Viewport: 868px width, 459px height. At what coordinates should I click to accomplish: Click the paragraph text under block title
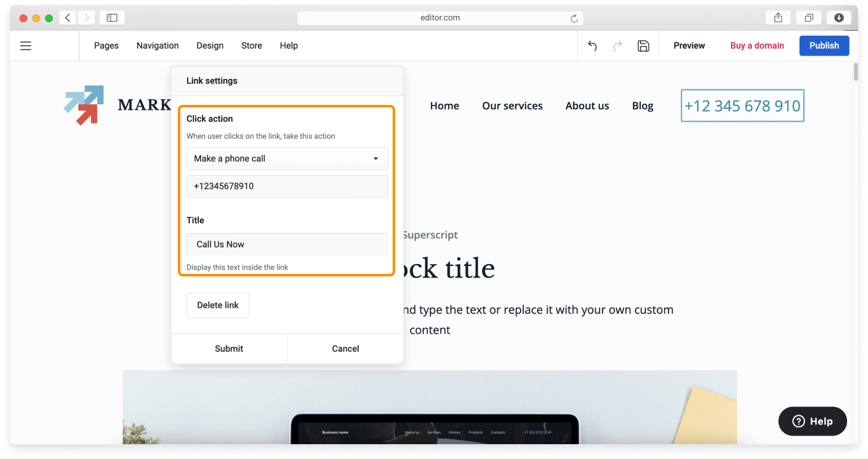pyautogui.click(x=537, y=320)
